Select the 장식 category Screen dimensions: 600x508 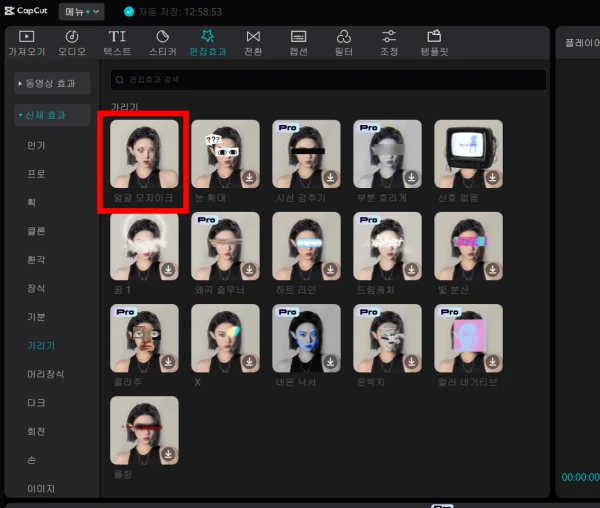(36, 288)
